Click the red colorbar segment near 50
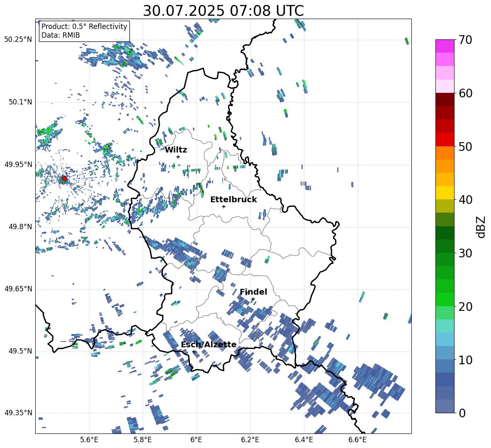 point(445,140)
